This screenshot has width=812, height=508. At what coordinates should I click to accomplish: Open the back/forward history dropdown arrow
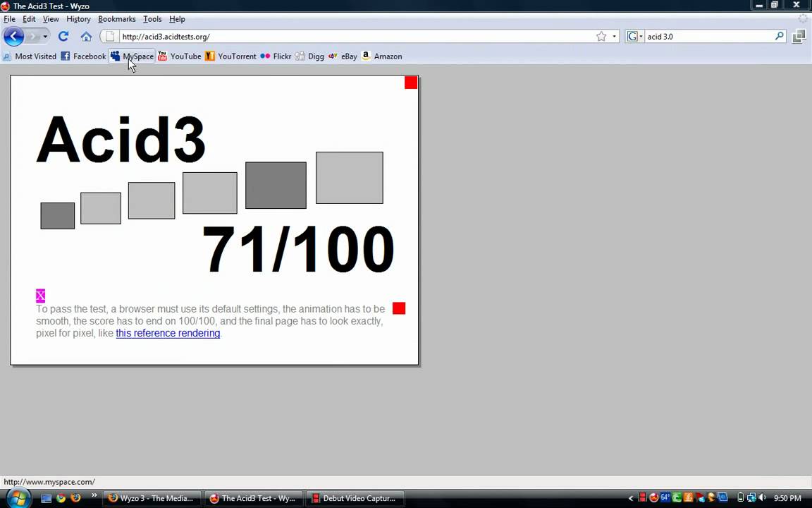coord(45,36)
